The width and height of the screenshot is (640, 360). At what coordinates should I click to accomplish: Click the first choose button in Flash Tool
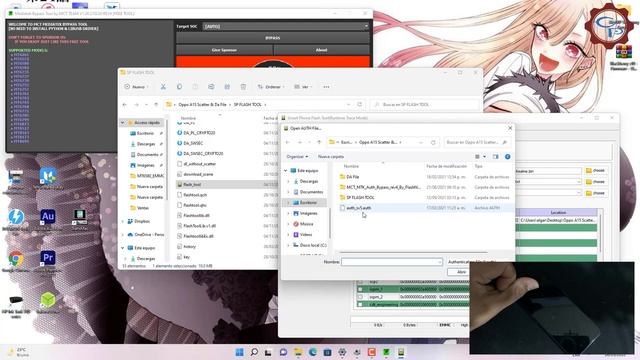point(596,171)
